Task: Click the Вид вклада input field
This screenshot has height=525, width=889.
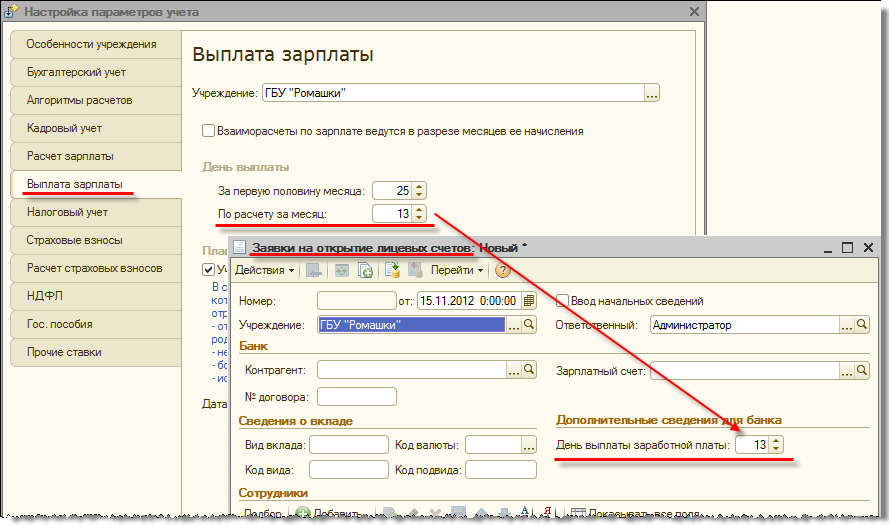Action: tap(349, 444)
